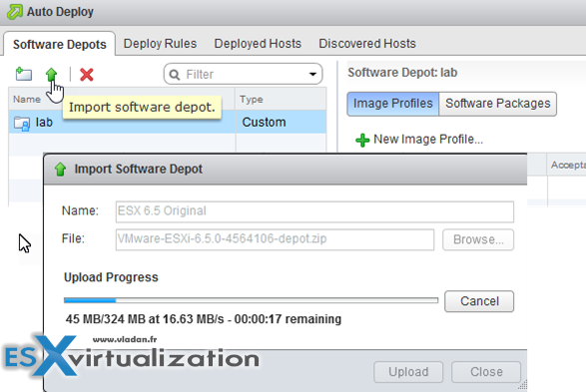Click the Add Software Depot folder icon
The image size is (586, 392).
tap(24, 74)
